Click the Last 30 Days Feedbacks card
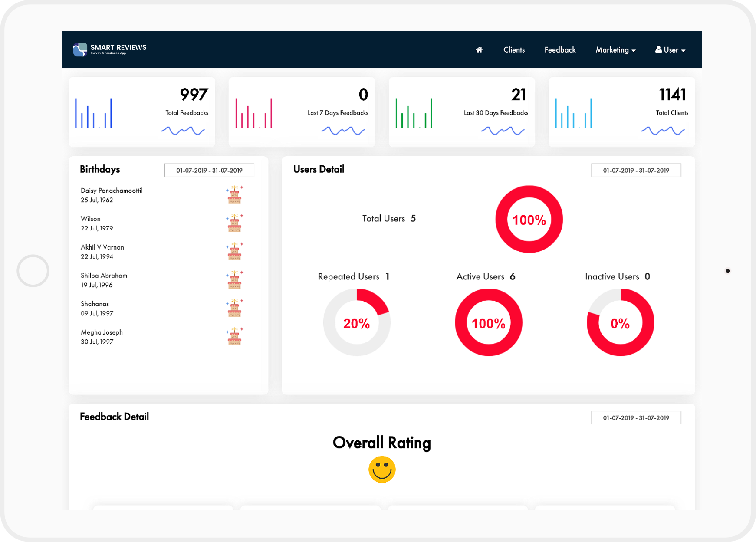756x542 pixels. (462, 112)
